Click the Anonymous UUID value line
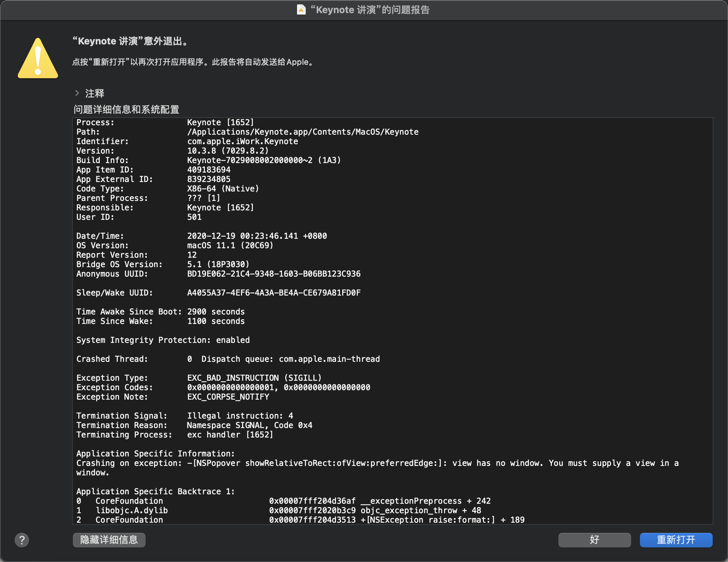This screenshot has width=728, height=562. tap(273, 274)
